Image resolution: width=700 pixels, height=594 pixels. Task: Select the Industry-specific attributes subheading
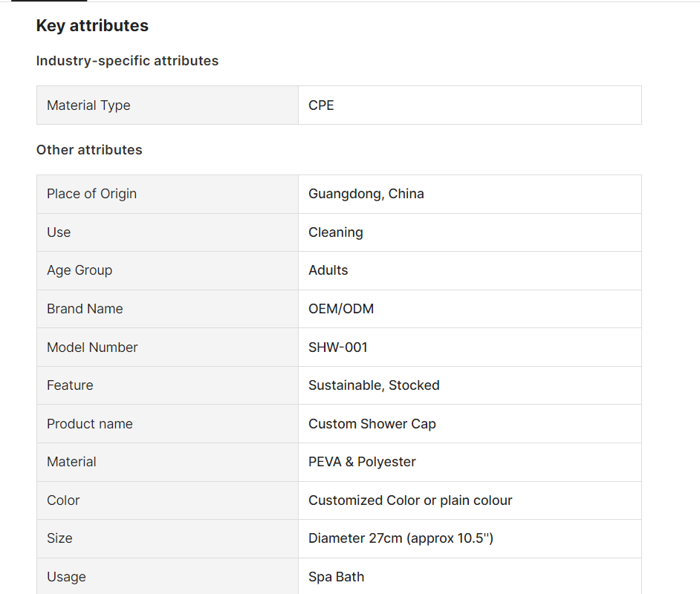(x=127, y=61)
